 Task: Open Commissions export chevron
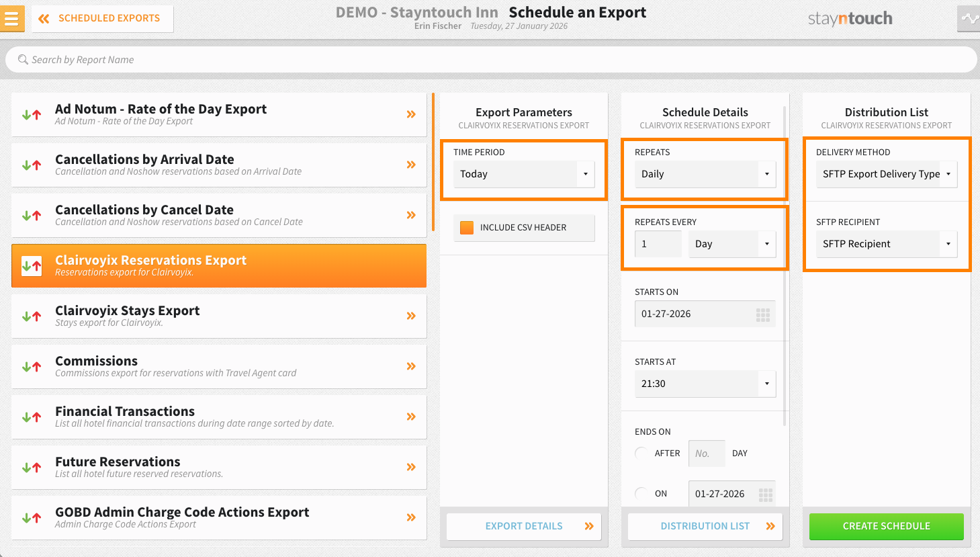click(x=411, y=366)
